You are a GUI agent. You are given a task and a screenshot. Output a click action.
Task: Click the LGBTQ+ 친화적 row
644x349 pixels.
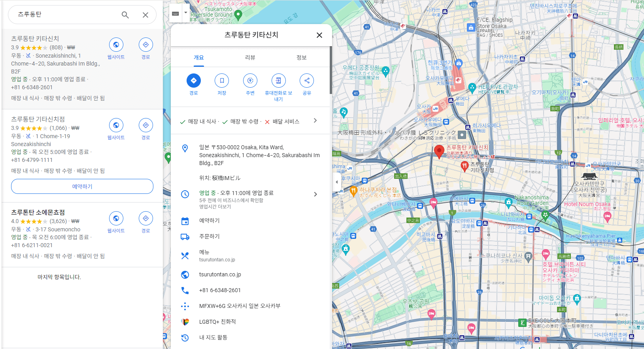pos(250,322)
